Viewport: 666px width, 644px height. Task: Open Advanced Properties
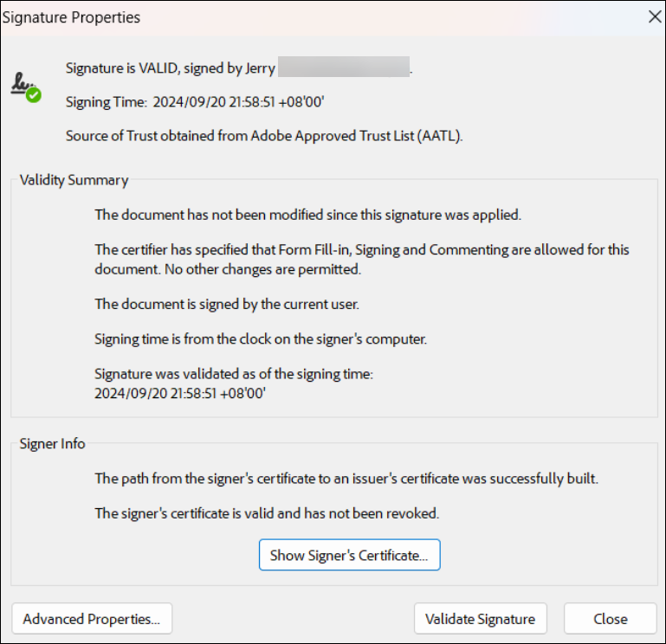point(92,619)
